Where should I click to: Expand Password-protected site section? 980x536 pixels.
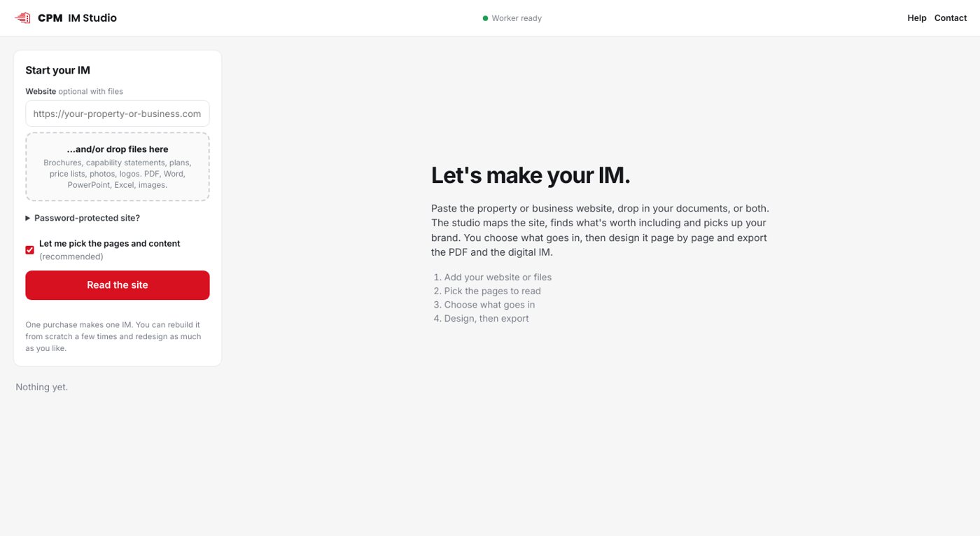point(83,218)
